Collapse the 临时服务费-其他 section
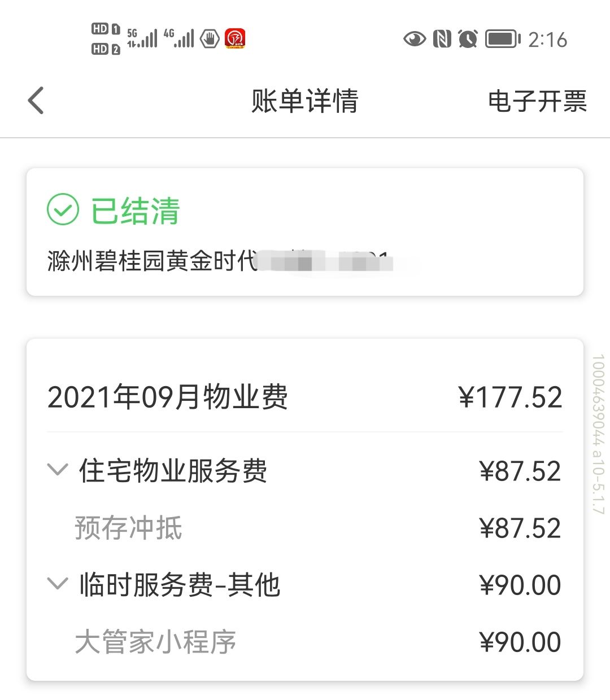Viewport: 610px width, 700px height. point(57,583)
